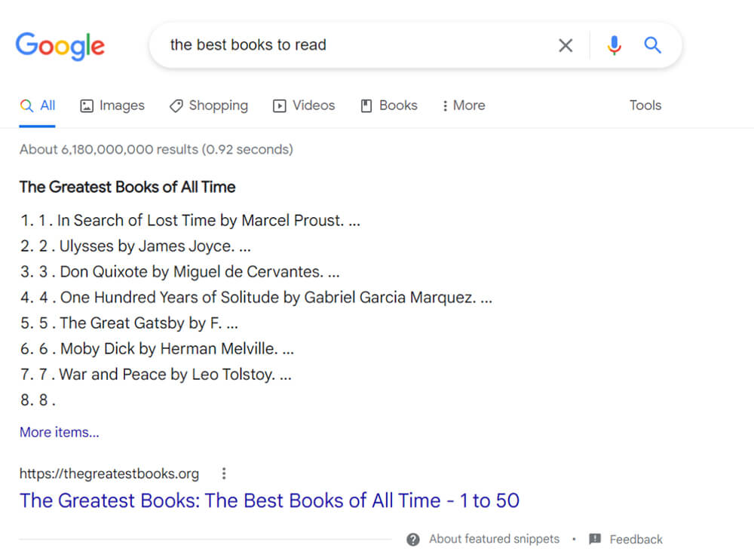Click the Shopping tag icon
The width and height of the screenshot is (754, 560).
point(176,106)
